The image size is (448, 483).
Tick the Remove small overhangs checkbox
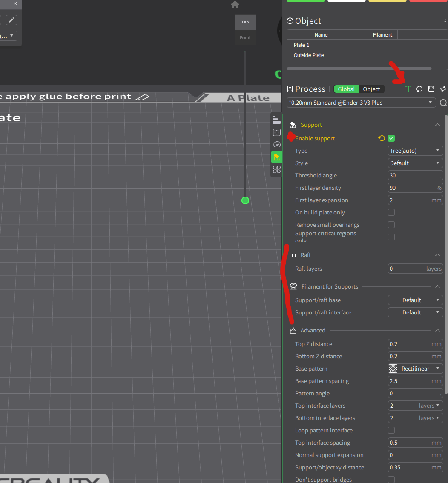[x=391, y=225]
